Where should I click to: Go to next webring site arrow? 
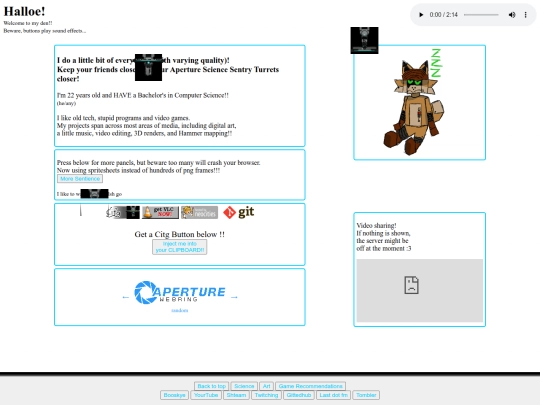pos(234,297)
